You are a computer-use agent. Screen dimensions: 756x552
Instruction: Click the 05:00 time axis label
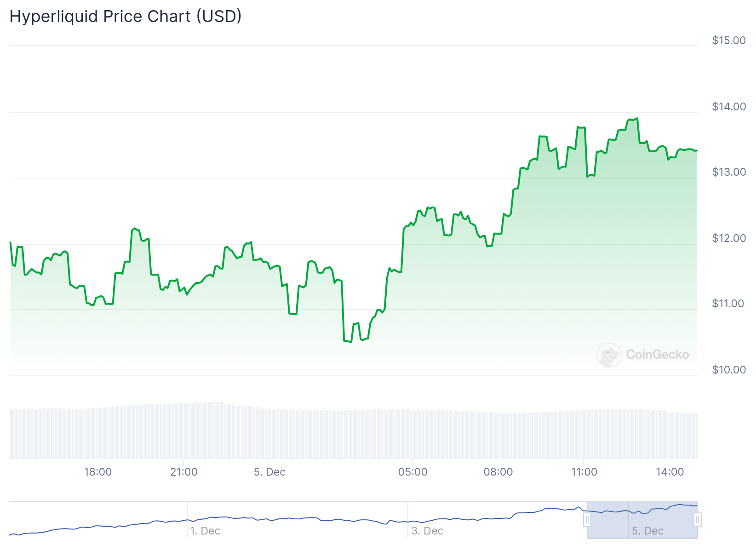(412, 472)
